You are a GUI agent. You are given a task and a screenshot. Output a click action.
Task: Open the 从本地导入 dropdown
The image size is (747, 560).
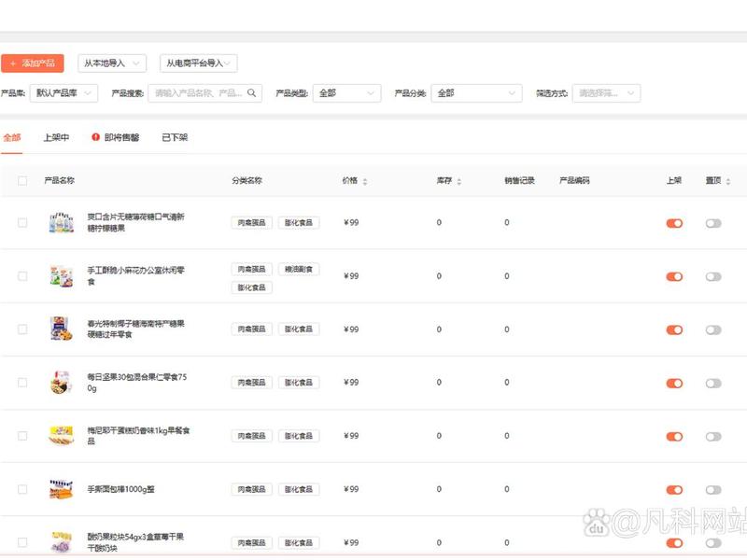(112, 63)
